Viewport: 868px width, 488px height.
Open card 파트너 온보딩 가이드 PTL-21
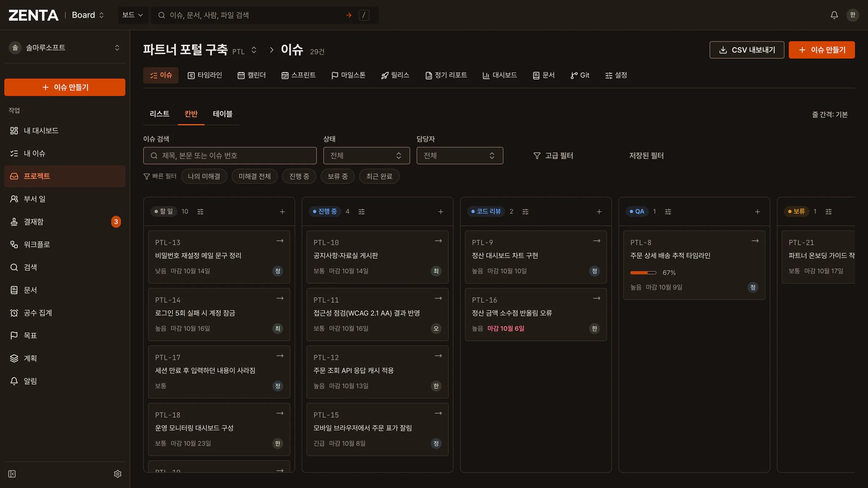pos(818,257)
